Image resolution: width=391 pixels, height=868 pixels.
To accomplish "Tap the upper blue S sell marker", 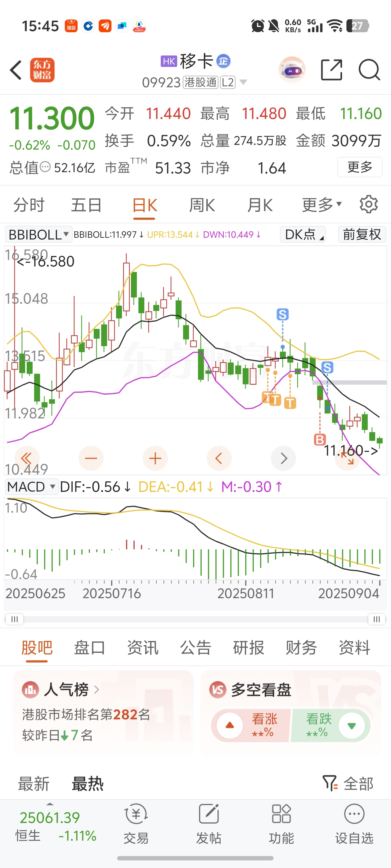I will click(283, 314).
